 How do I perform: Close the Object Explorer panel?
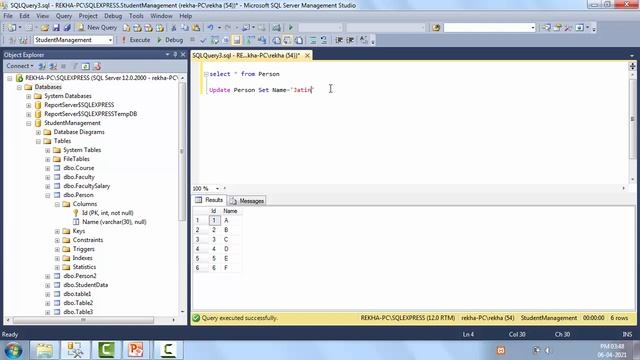coord(183,55)
